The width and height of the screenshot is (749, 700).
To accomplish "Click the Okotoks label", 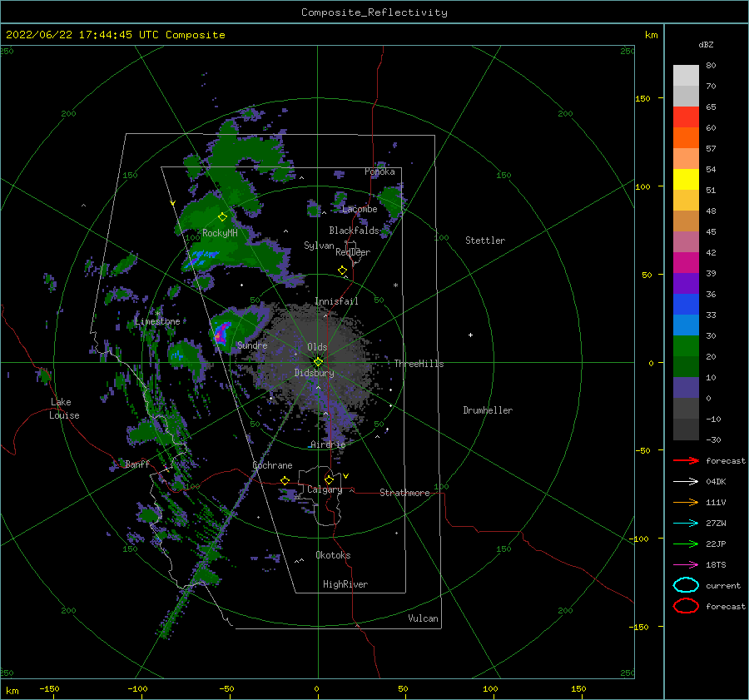I will click(333, 555).
